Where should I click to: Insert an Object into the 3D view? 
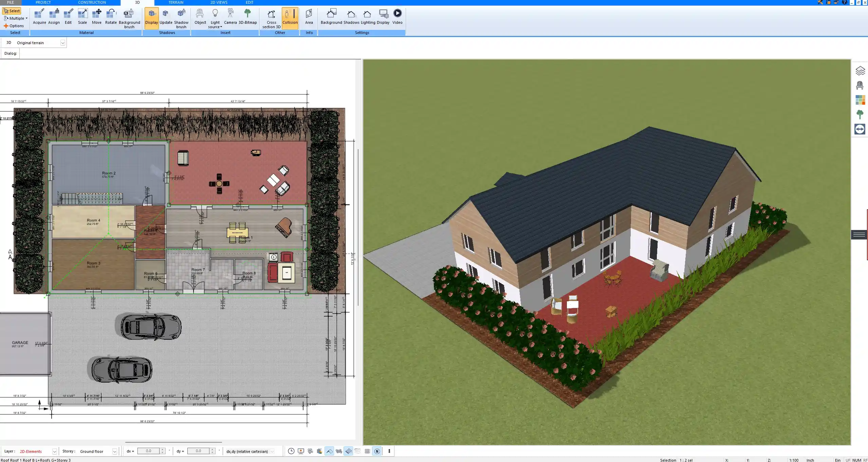[x=200, y=18]
